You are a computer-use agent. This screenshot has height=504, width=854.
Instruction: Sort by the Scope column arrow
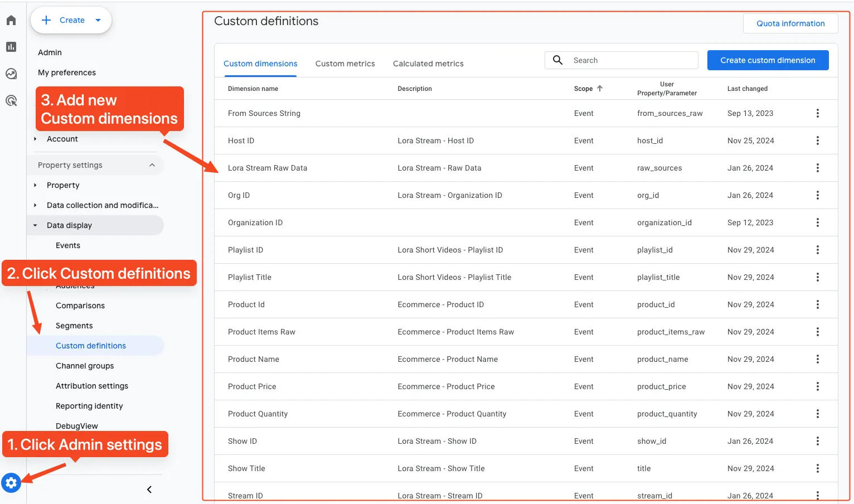pos(600,89)
